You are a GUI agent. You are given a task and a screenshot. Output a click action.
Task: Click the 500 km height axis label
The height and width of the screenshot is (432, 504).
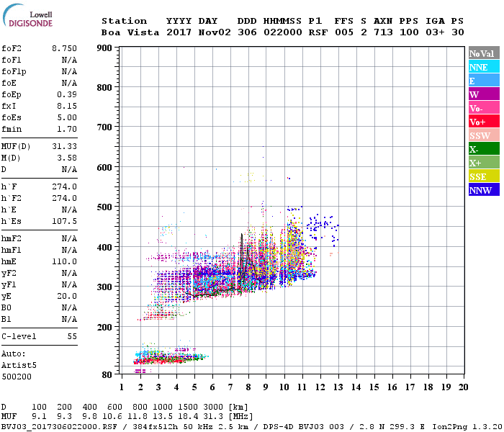104,207
